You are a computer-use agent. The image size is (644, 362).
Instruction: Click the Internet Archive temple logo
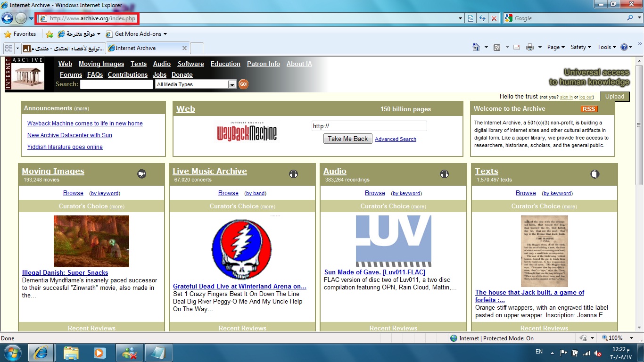click(x=24, y=74)
